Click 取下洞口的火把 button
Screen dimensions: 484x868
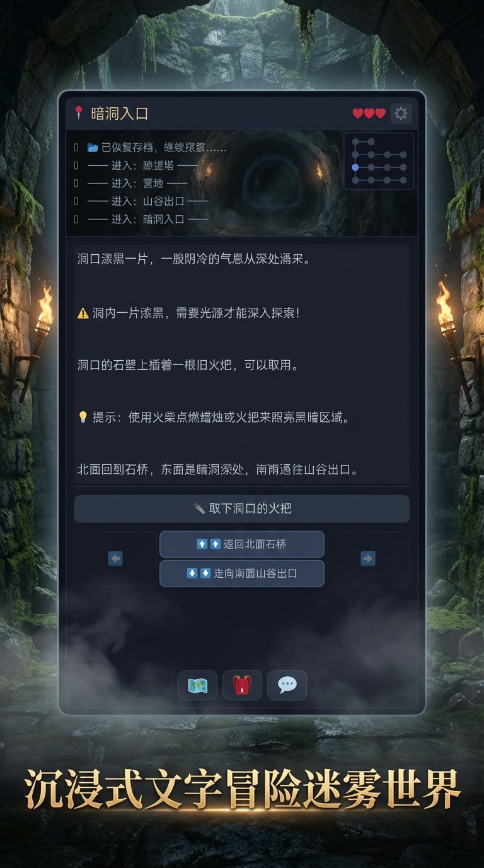[242, 508]
